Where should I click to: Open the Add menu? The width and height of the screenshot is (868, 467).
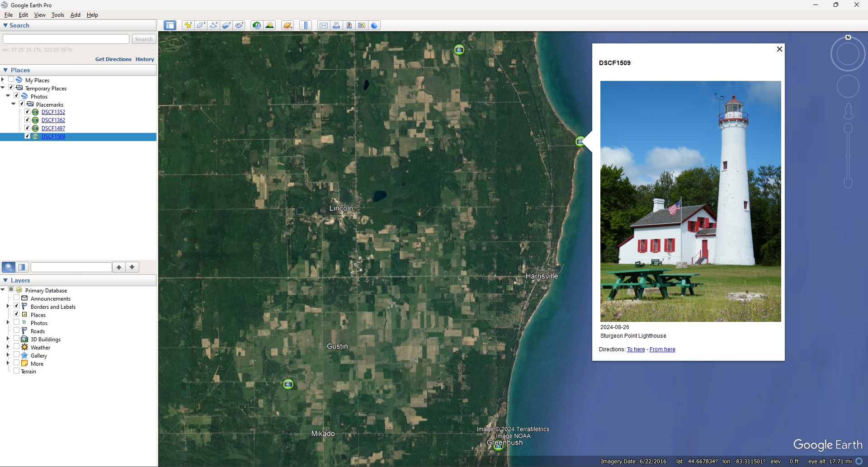click(75, 15)
